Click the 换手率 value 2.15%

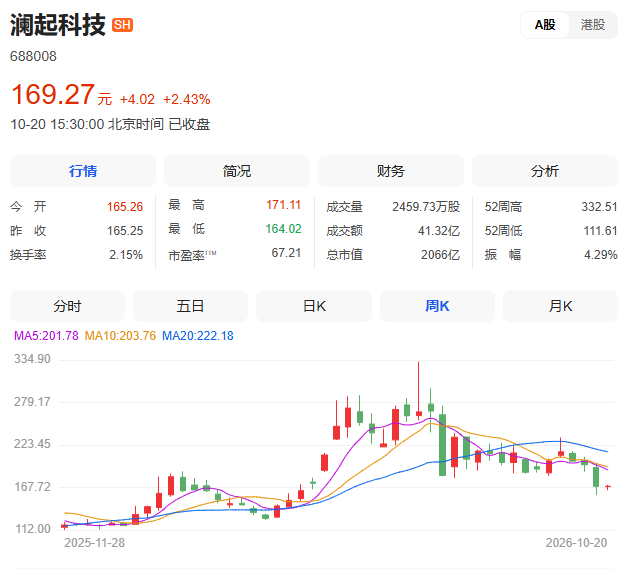126,255
